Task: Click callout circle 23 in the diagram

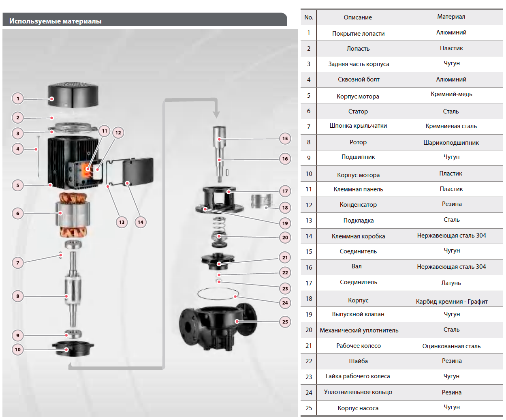Action: point(285,289)
